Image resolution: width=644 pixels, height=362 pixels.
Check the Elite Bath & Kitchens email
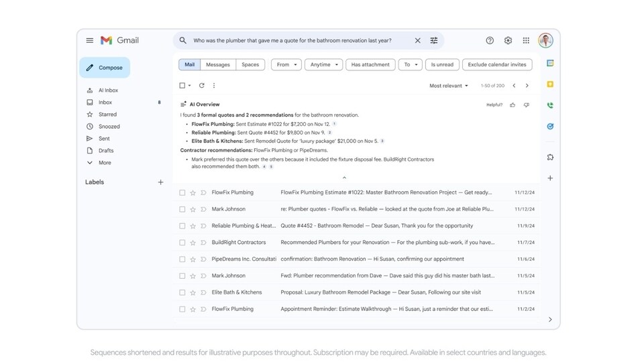pyautogui.click(x=182, y=293)
